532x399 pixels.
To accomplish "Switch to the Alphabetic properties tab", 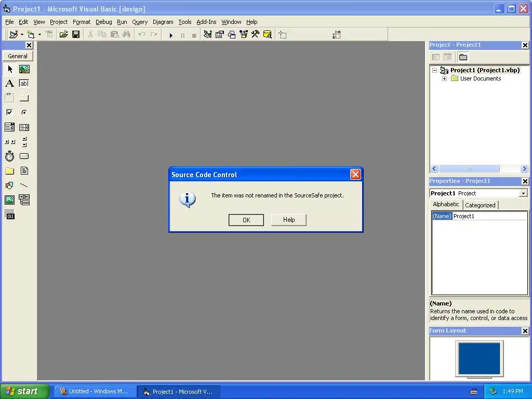I will point(446,204).
